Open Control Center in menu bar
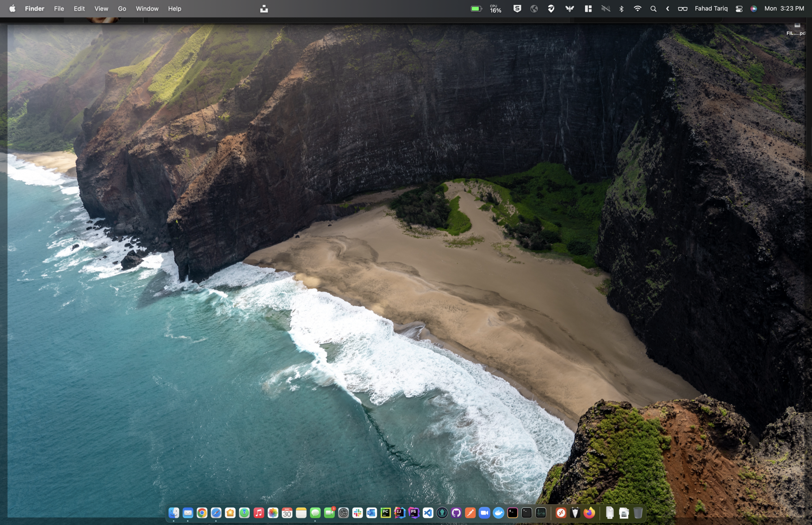This screenshot has width=812, height=525. tap(739, 9)
